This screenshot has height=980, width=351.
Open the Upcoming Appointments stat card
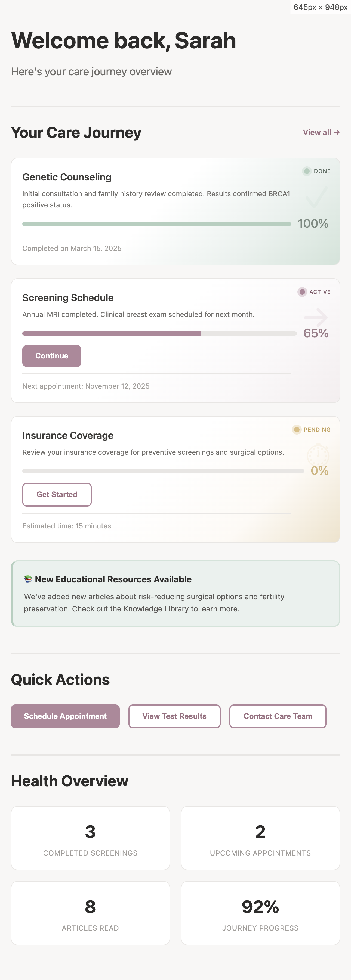tap(260, 838)
